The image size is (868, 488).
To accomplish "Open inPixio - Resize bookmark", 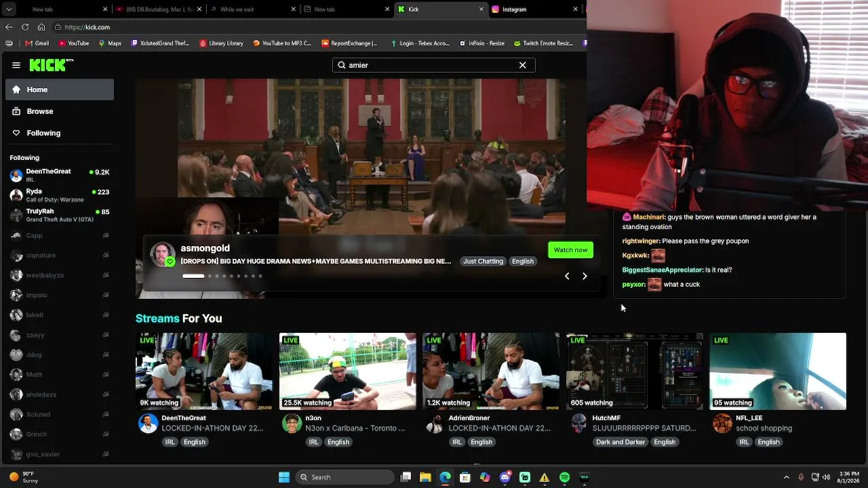I will tap(482, 43).
